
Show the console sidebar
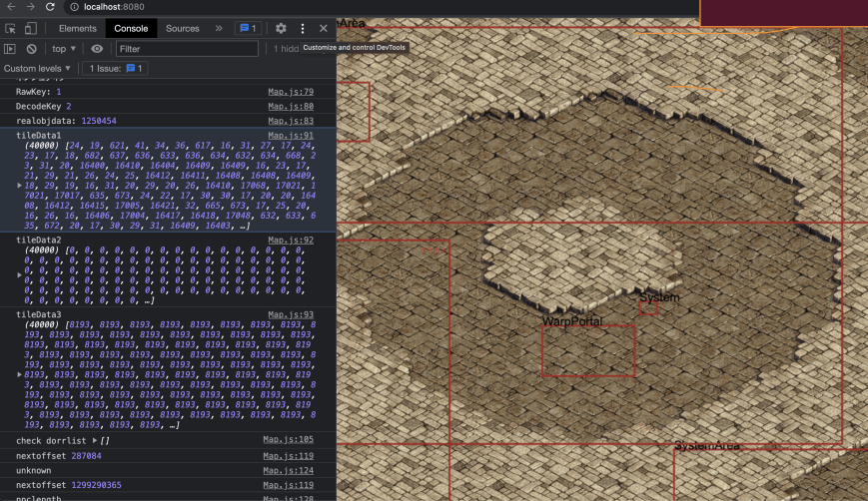10,49
